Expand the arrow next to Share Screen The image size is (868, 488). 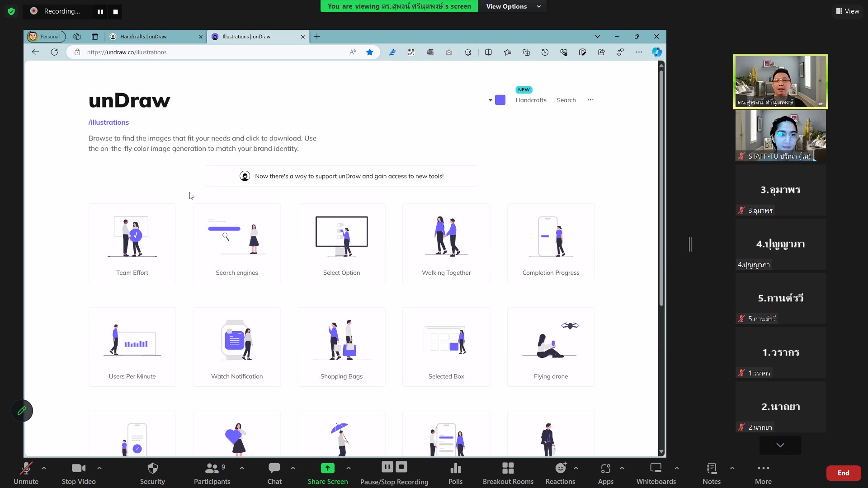pyautogui.click(x=349, y=468)
